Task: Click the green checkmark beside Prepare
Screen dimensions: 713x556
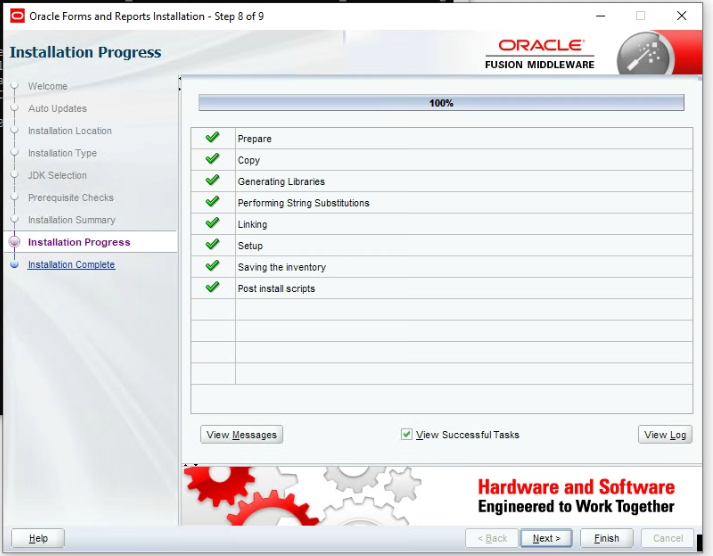Action: pyautogui.click(x=212, y=137)
